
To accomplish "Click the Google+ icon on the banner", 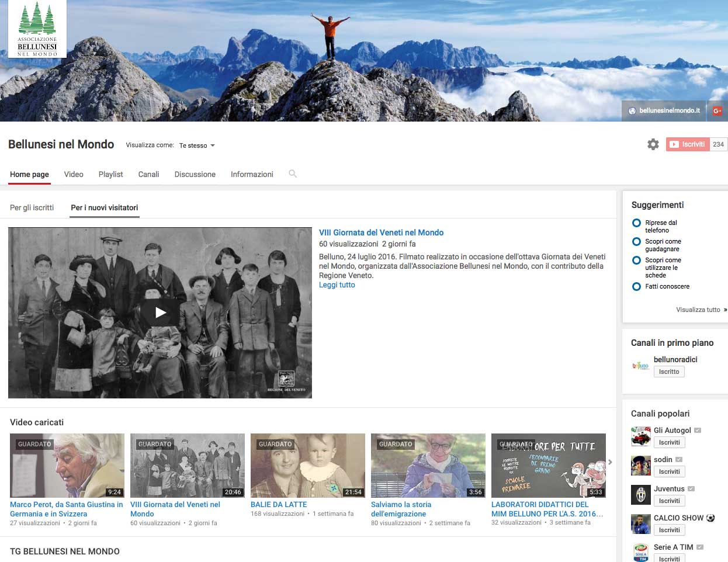I will (717, 110).
